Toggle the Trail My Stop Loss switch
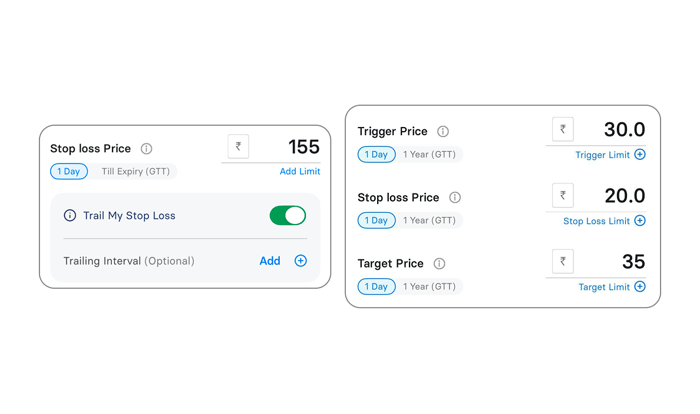Screen dimensions: 700x414 coord(288,215)
